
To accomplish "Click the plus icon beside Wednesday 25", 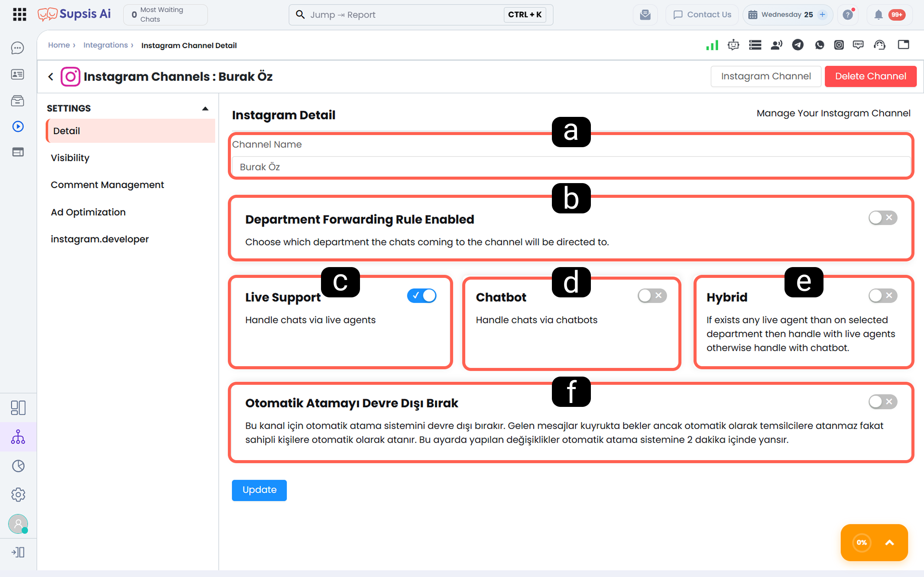I will pyautogui.click(x=822, y=15).
